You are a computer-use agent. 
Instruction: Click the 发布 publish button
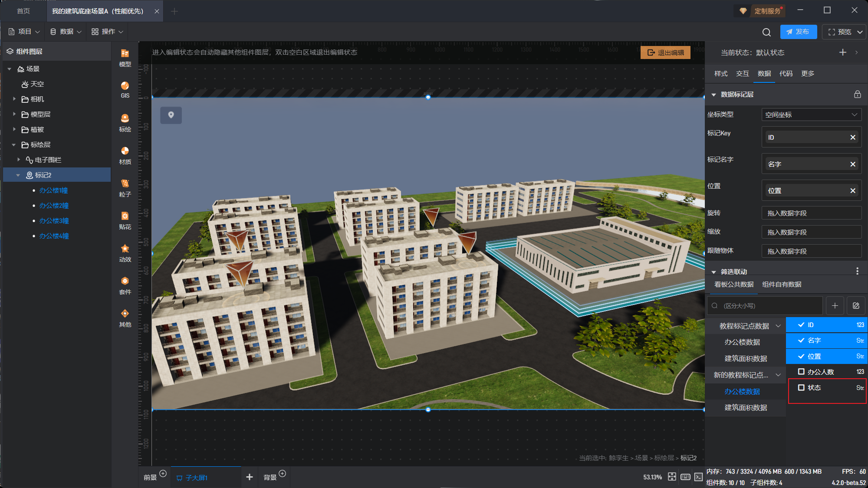click(x=798, y=32)
